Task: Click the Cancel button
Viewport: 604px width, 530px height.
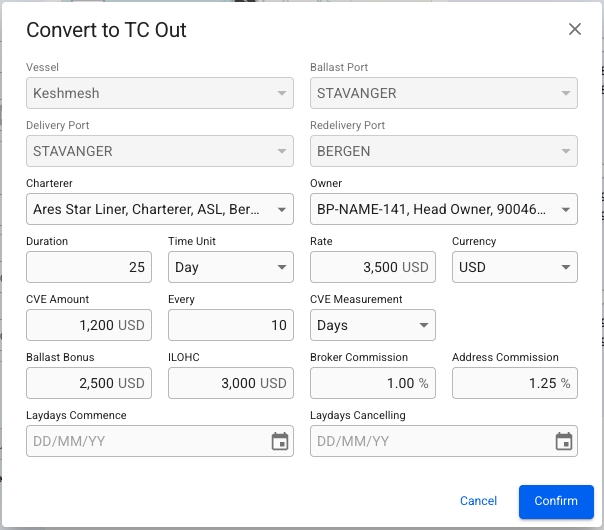Action: coord(478,501)
